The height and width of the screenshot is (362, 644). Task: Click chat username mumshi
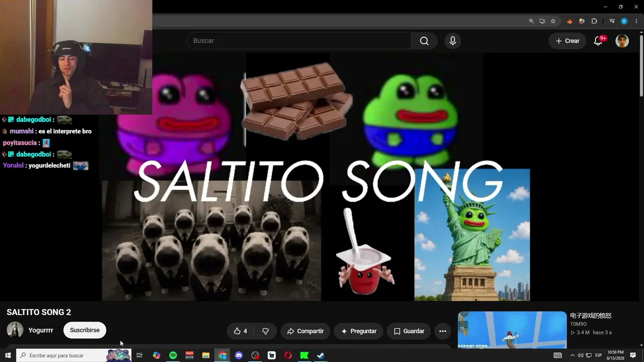pyautogui.click(x=22, y=131)
